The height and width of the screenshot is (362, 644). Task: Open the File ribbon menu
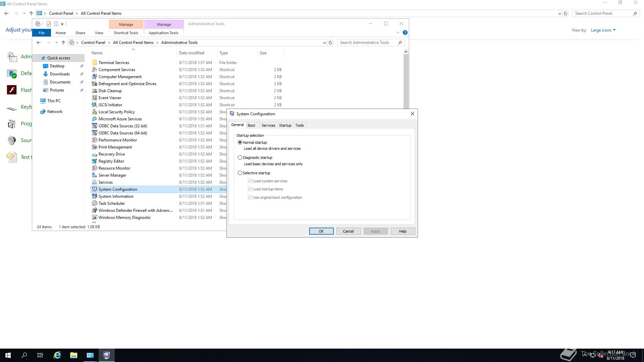click(42, 33)
